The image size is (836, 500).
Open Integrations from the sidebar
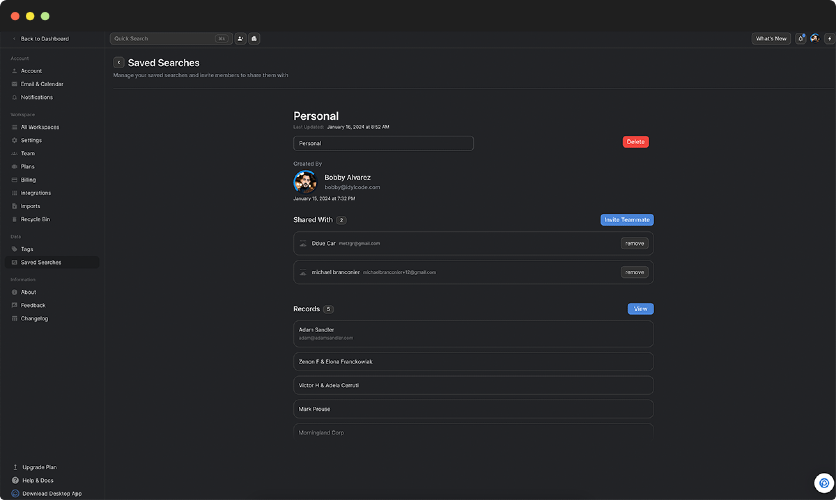36,193
